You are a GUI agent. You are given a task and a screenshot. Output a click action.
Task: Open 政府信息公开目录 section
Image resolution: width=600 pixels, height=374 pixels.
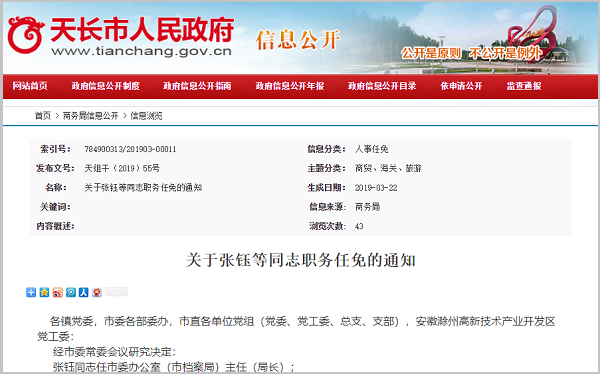coord(382,86)
